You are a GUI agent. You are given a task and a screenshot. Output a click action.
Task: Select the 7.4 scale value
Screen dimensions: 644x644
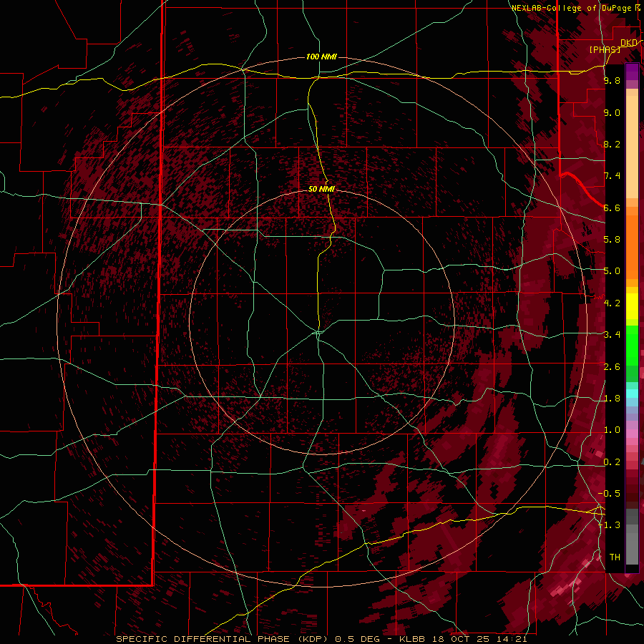point(612,176)
